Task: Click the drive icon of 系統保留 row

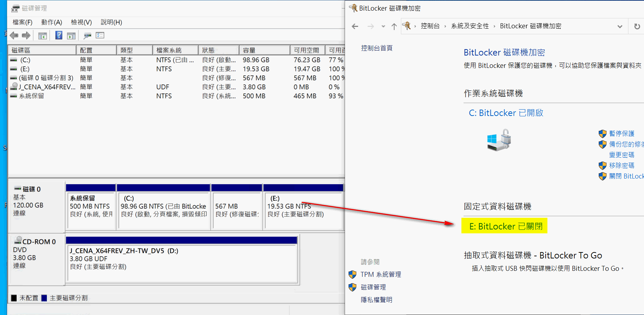Action: pos(13,96)
